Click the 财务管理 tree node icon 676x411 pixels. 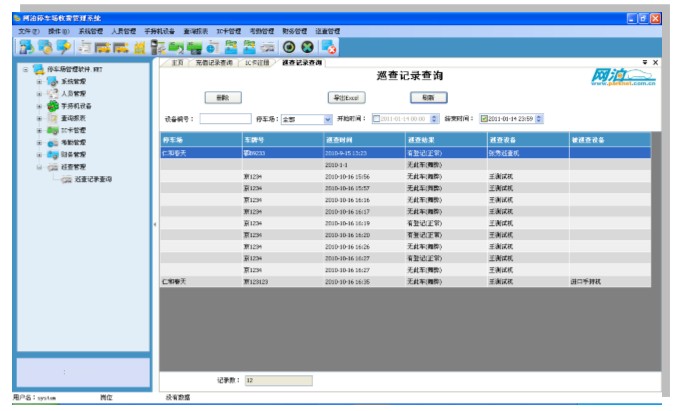tap(52, 154)
